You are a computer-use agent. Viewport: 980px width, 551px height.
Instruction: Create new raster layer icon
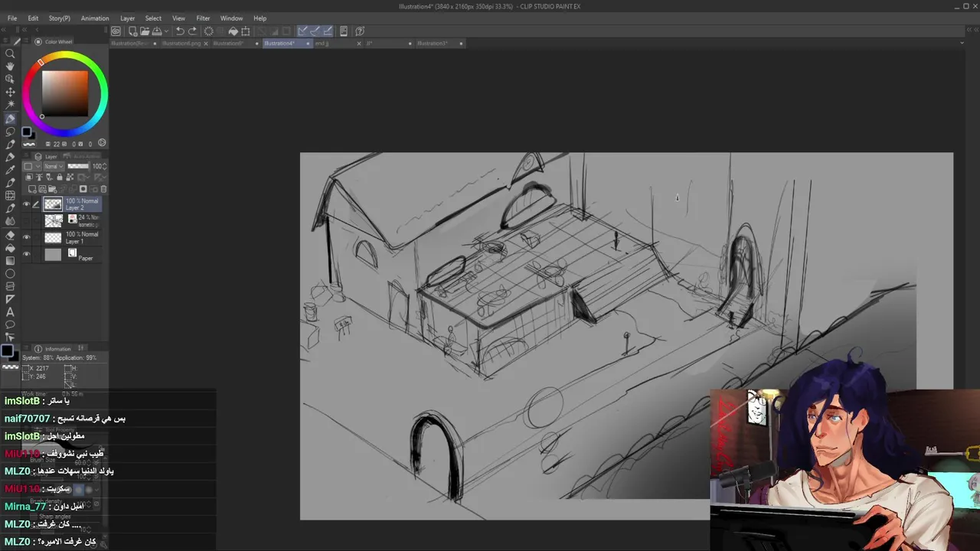[31, 189]
